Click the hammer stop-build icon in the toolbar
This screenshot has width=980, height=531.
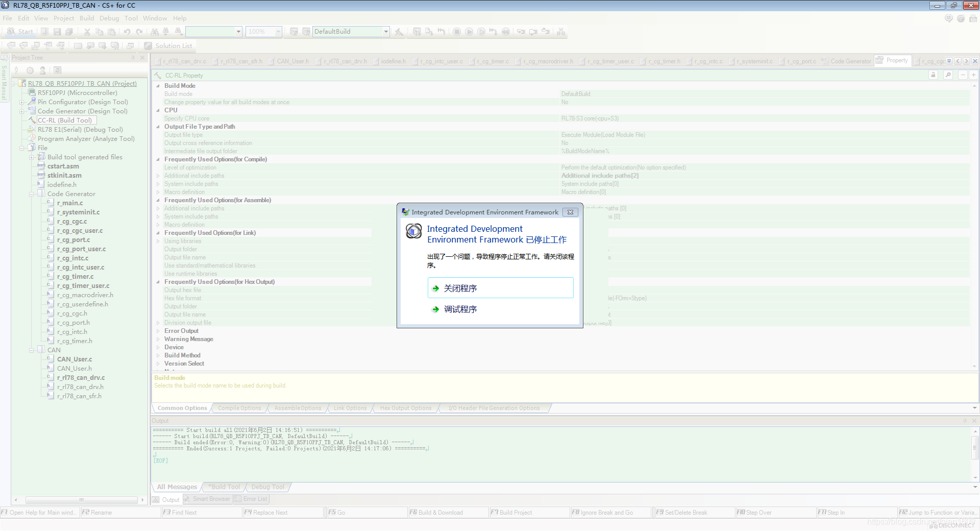(x=399, y=32)
